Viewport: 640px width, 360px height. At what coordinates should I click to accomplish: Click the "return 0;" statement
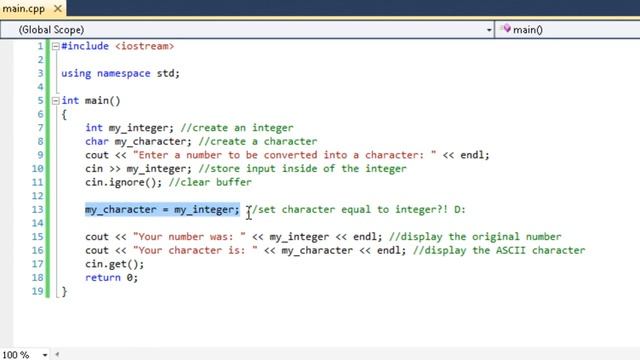pyautogui.click(x=111, y=278)
